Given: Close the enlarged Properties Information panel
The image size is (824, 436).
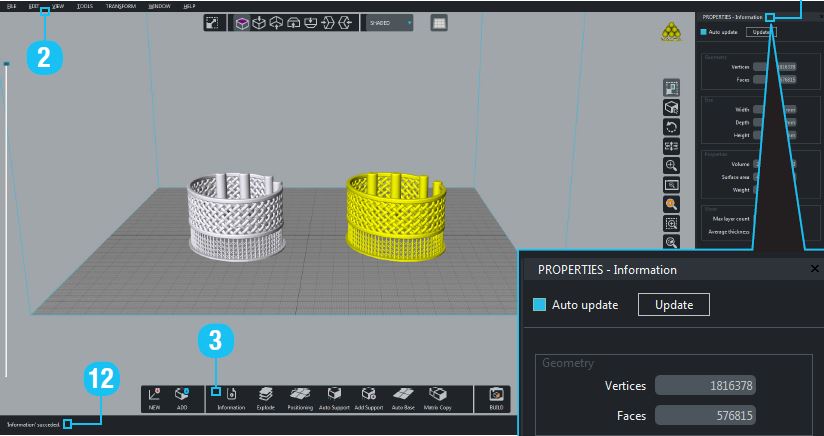Looking at the screenshot, I should pos(814,270).
